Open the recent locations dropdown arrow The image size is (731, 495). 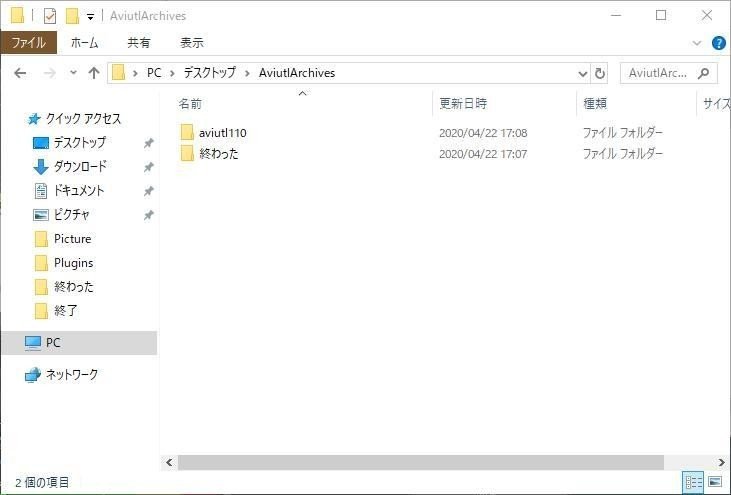[x=73, y=73]
